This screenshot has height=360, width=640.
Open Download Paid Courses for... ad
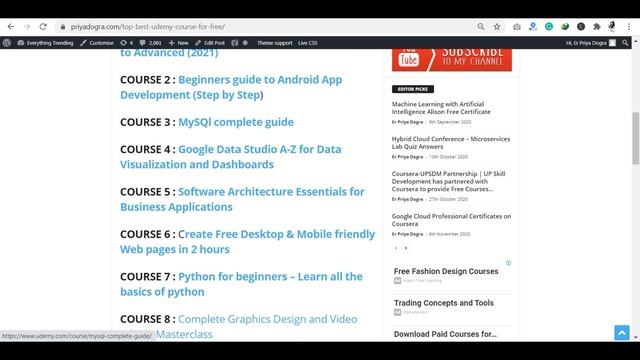click(x=445, y=334)
